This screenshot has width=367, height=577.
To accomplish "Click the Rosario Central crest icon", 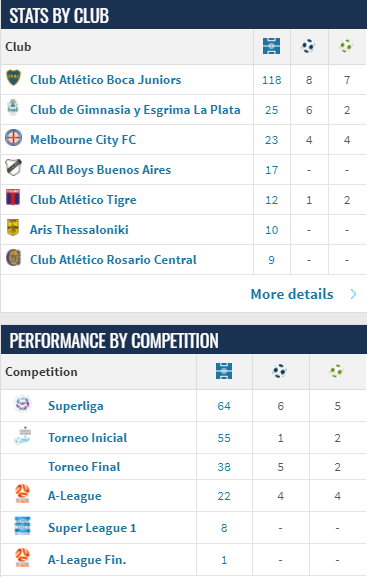I will point(14,257).
